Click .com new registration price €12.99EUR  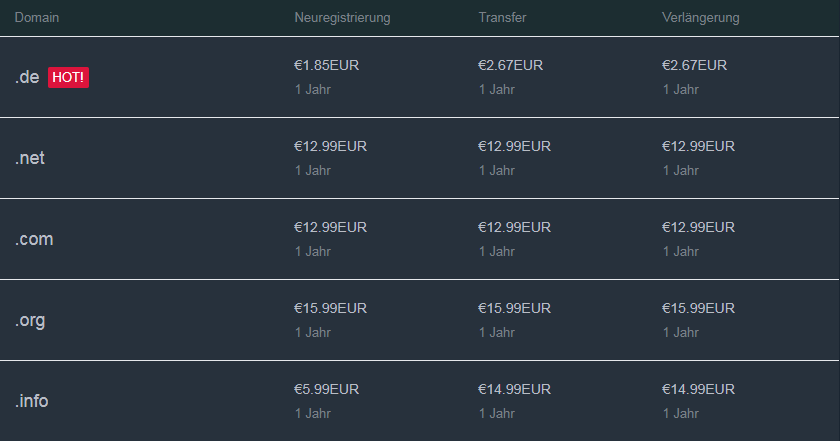click(330, 227)
